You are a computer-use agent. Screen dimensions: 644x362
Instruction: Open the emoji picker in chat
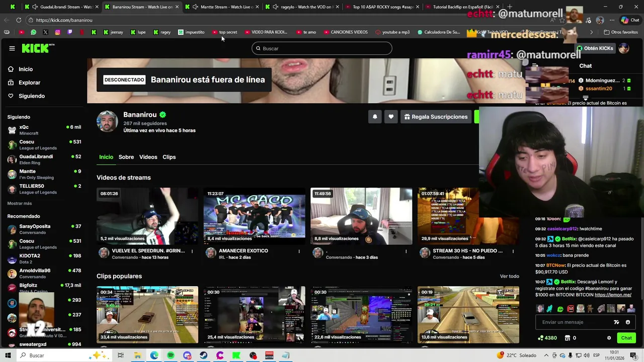(x=628, y=322)
